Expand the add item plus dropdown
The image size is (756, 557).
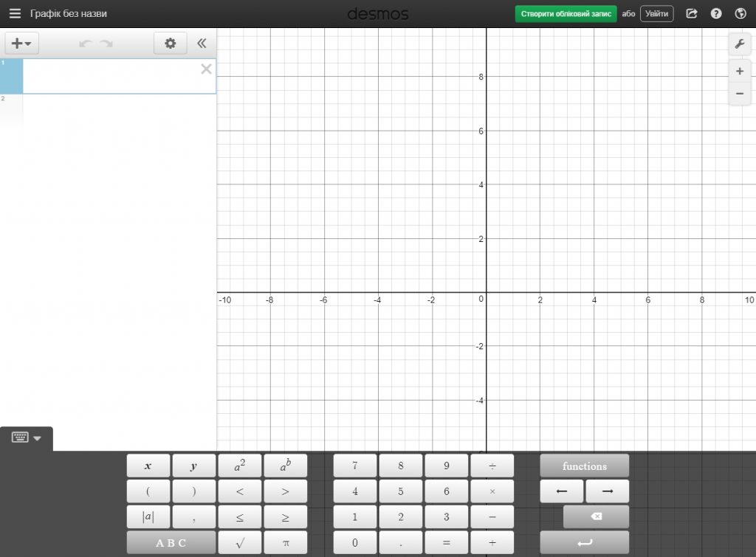[21, 44]
